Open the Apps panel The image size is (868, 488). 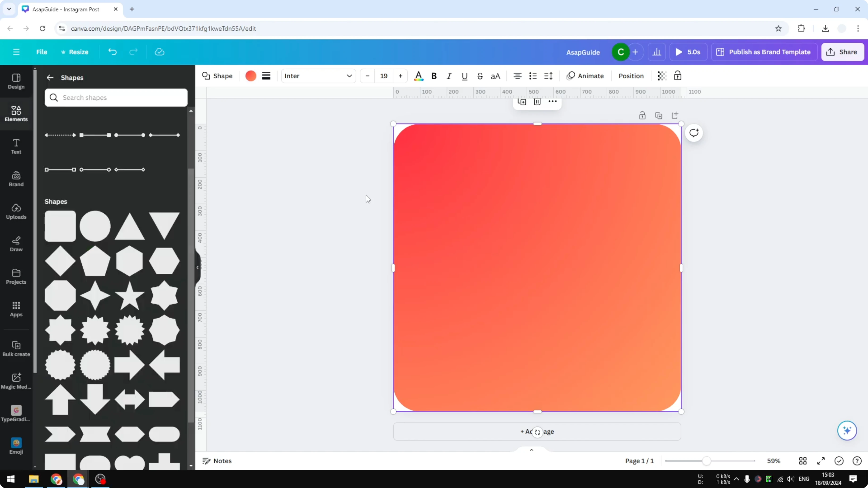tap(16, 309)
